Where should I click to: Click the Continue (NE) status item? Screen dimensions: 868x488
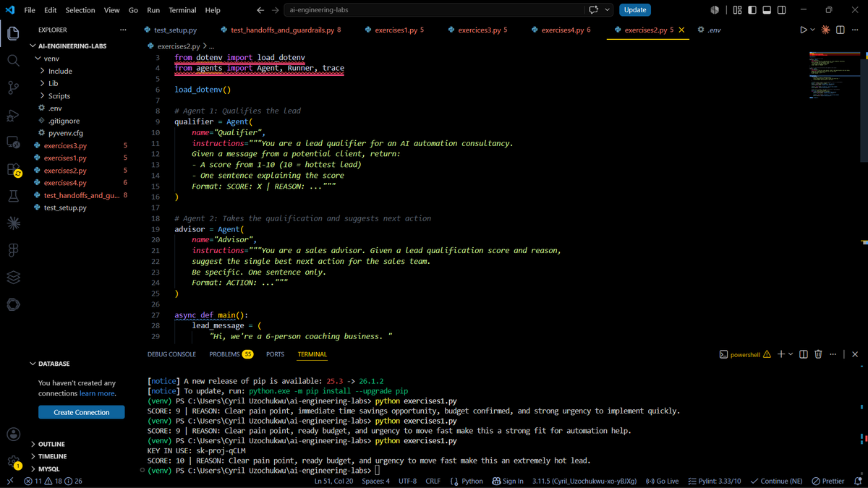click(777, 481)
